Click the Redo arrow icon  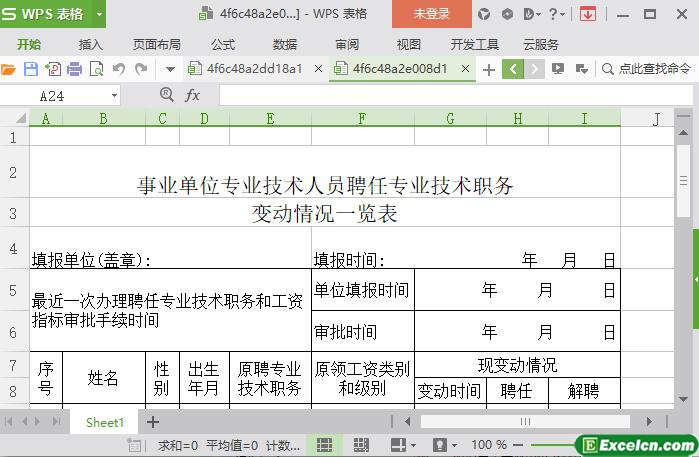141,69
